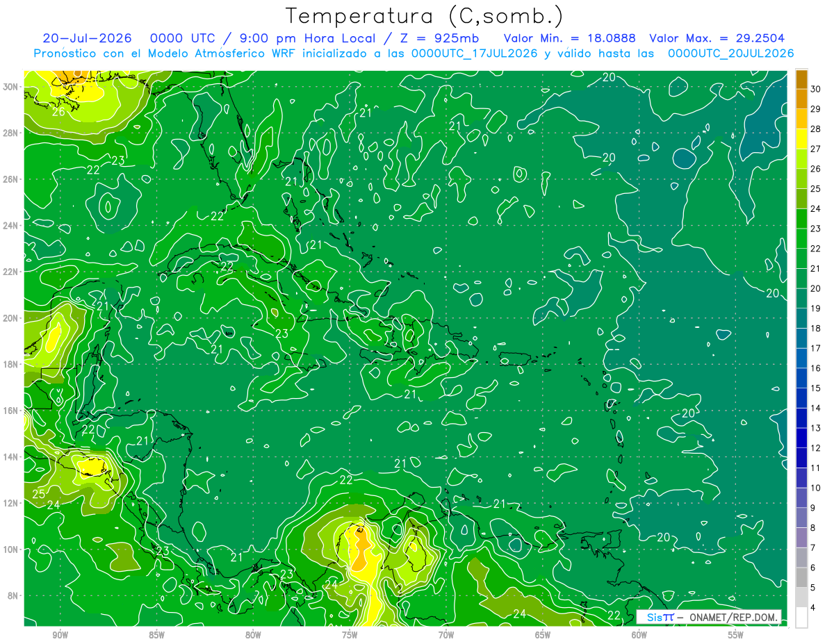The height and width of the screenshot is (644, 834).
Task: Select the "Valor Max. = 29.2504" readout
Action: click(717, 38)
